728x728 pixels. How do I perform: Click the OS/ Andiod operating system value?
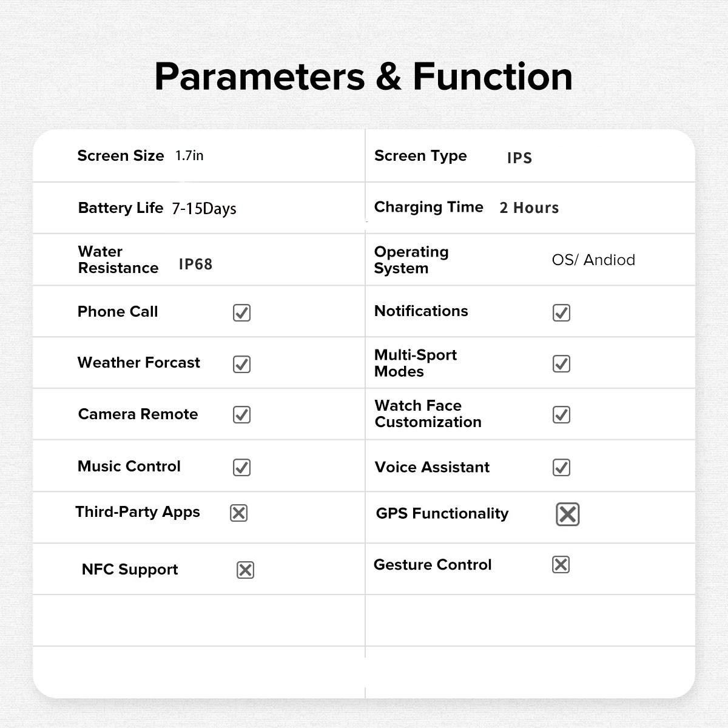pyautogui.click(x=593, y=260)
